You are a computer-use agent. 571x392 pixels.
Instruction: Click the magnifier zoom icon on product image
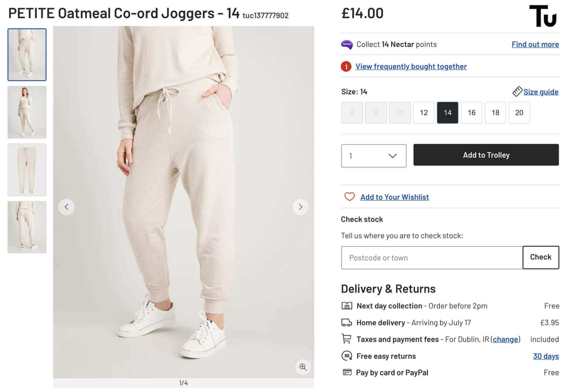pyautogui.click(x=303, y=367)
